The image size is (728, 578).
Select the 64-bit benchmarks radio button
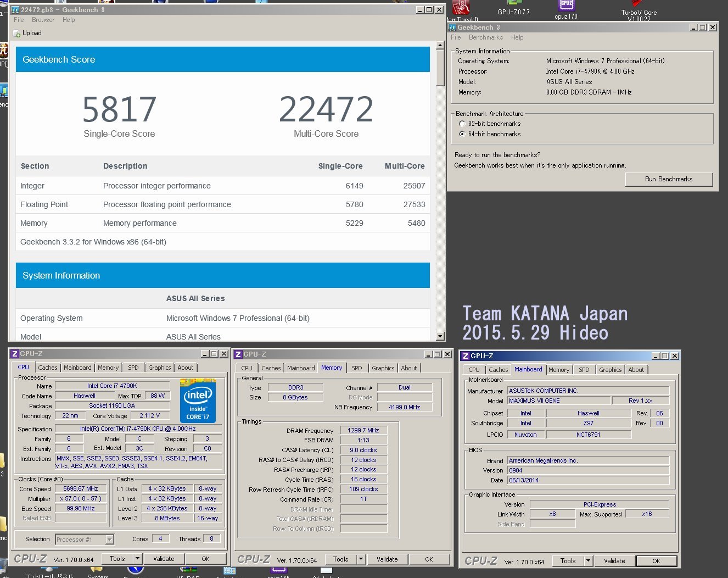pyautogui.click(x=462, y=134)
